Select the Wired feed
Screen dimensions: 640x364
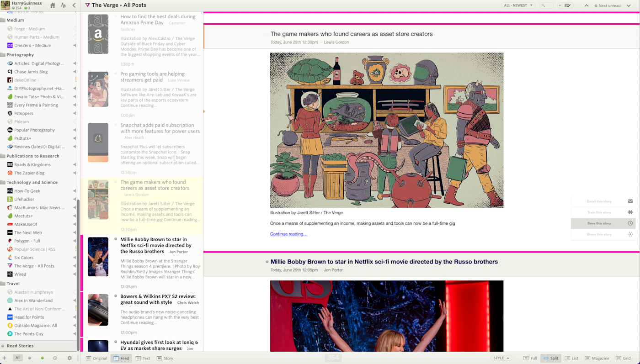coord(39,274)
